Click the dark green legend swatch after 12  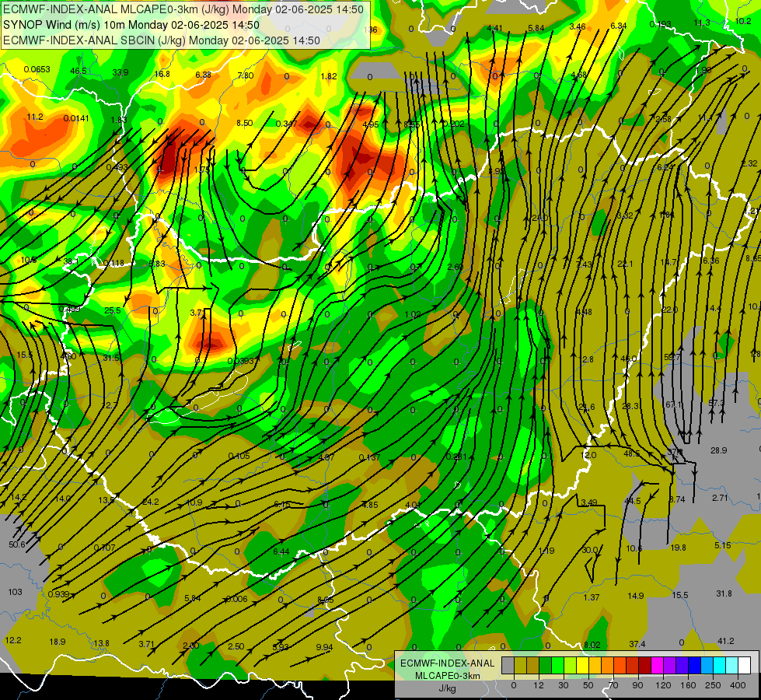point(545,665)
